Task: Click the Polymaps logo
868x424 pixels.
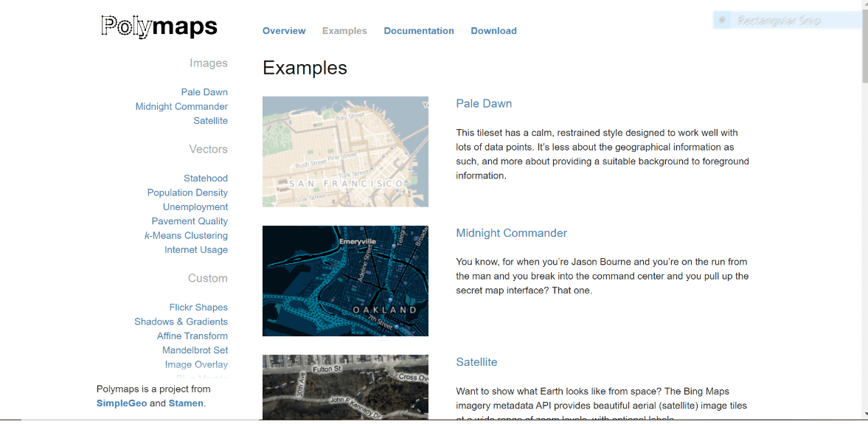Action: pos(159,27)
